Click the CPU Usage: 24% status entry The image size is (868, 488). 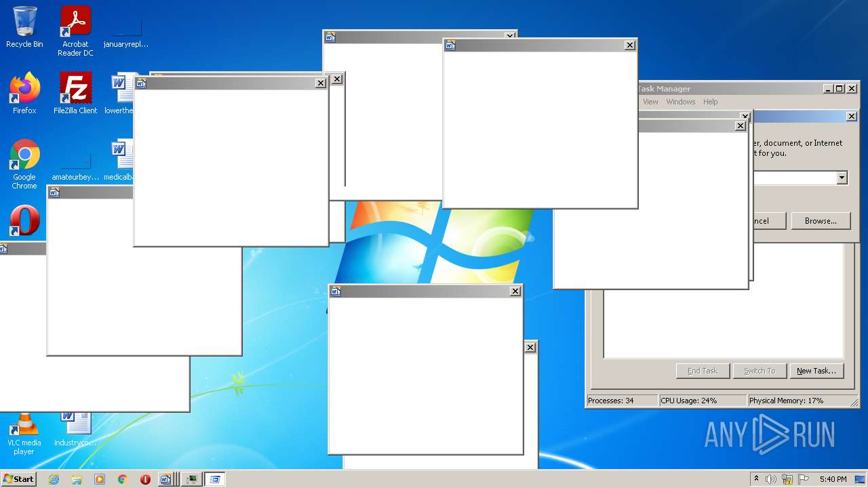tap(703, 401)
